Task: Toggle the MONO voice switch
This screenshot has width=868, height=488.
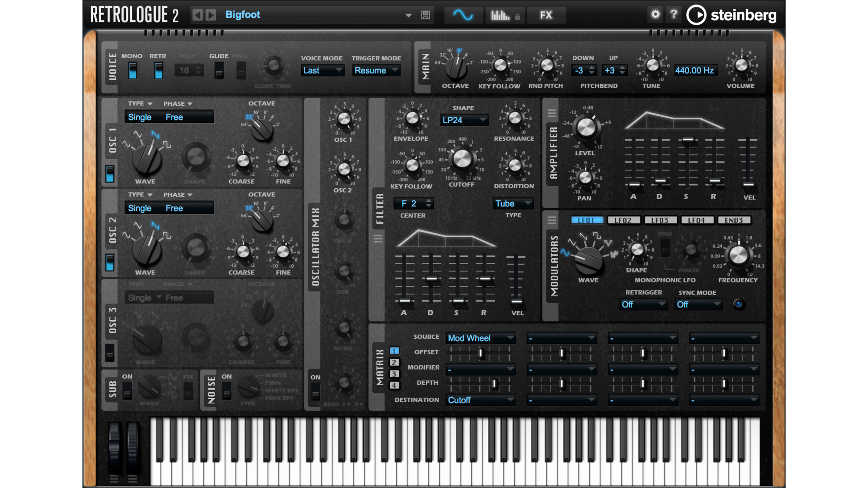Action: coord(132,70)
